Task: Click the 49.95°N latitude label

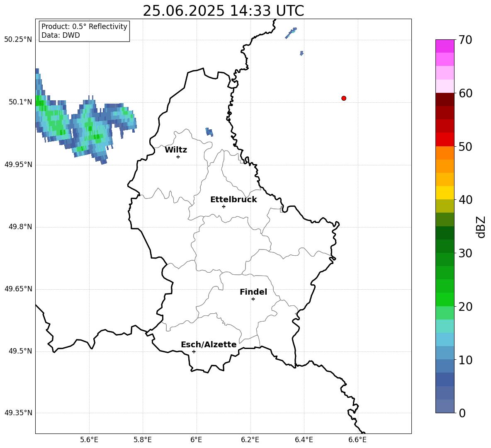Action: point(18,164)
